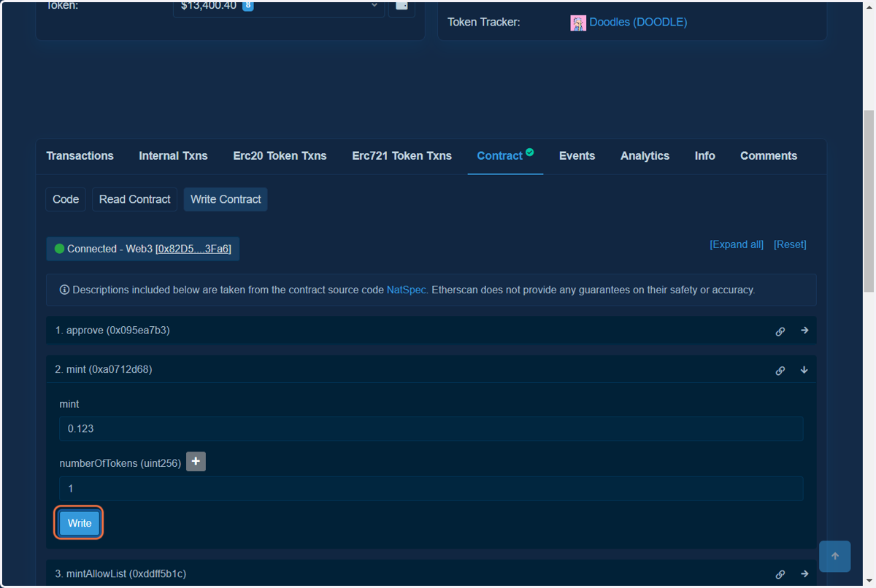Open the Analytics tab
Image resolution: width=876 pixels, height=588 pixels.
[645, 156]
